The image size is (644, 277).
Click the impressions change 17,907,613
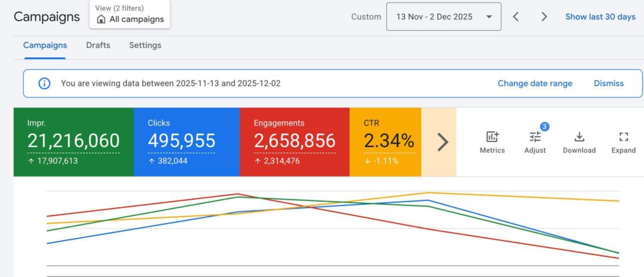[x=57, y=161]
